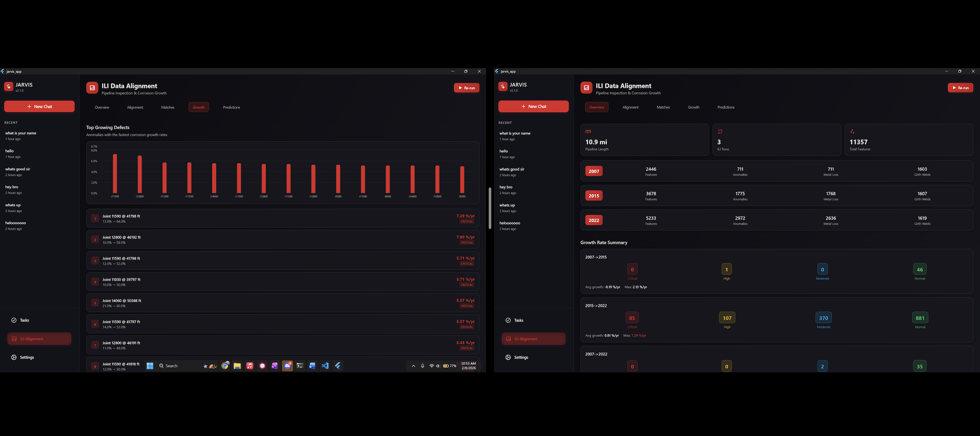Start a New Chat in the left window
The image size is (980, 436).
(40, 107)
